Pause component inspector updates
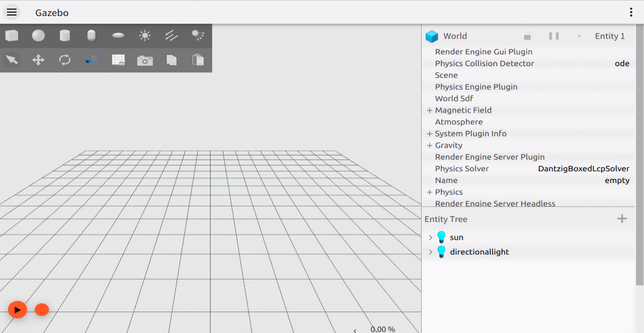644x333 pixels. [554, 36]
